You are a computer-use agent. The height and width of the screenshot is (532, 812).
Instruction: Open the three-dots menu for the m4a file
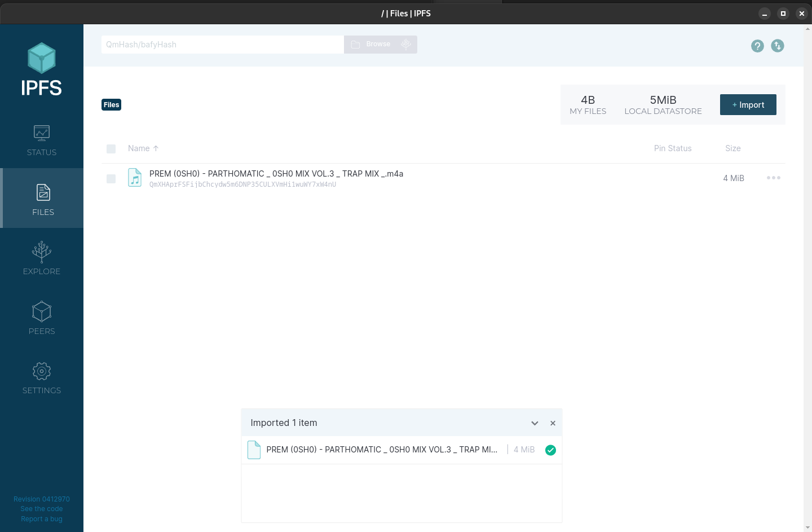(774, 178)
